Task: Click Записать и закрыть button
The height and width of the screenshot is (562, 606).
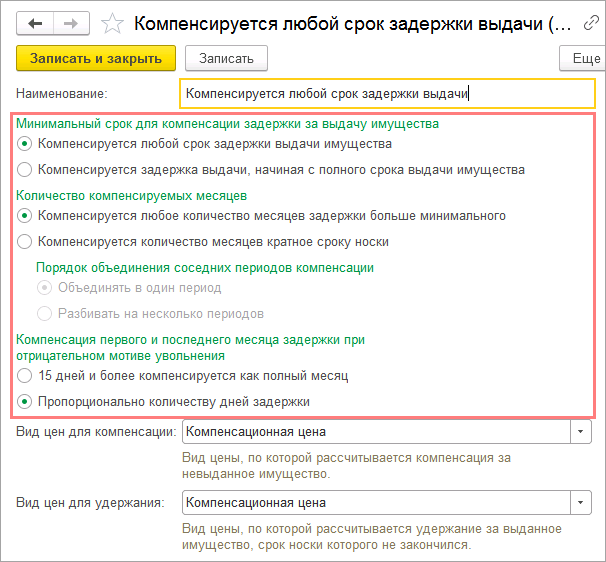Action: point(96,58)
